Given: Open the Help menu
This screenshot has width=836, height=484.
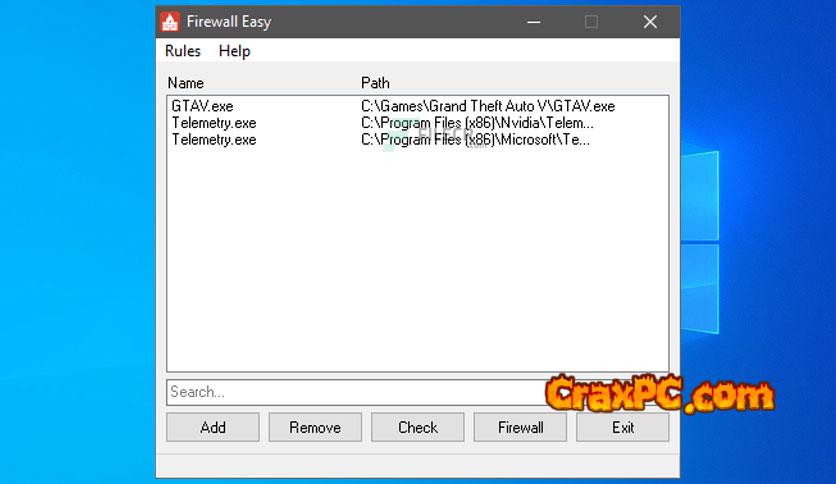Looking at the screenshot, I should [x=234, y=51].
